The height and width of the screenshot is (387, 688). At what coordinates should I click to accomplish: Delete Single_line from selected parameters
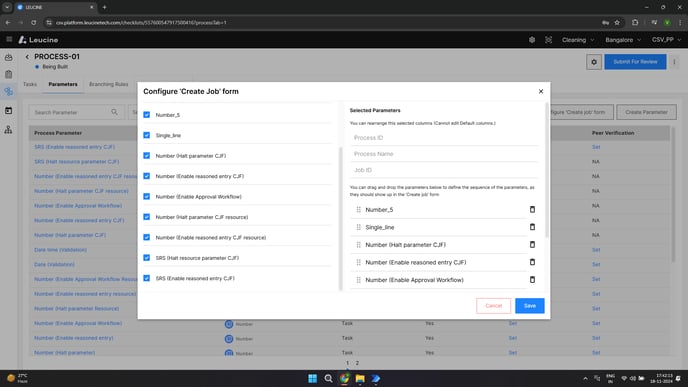coord(532,227)
